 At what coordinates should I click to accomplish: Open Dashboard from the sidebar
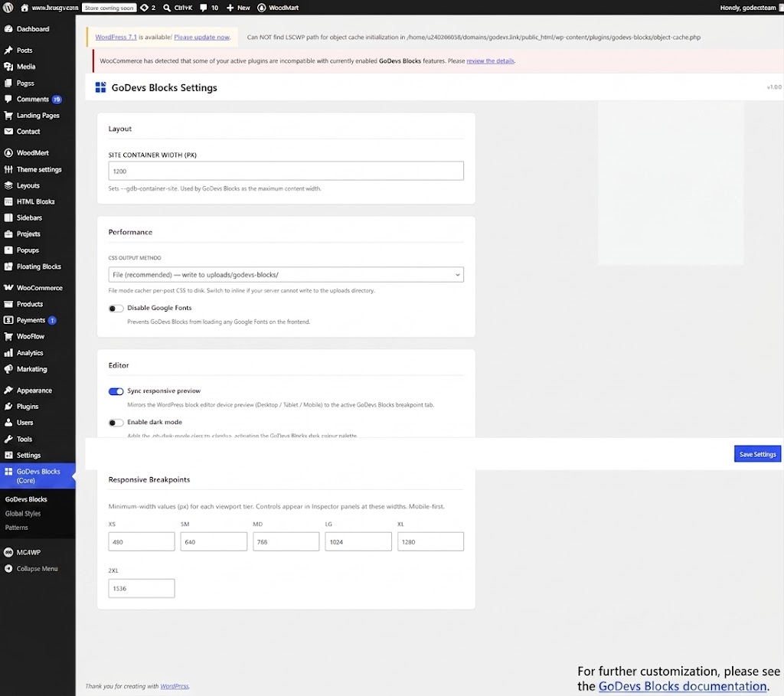pyautogui.click(x=33, y=29)
